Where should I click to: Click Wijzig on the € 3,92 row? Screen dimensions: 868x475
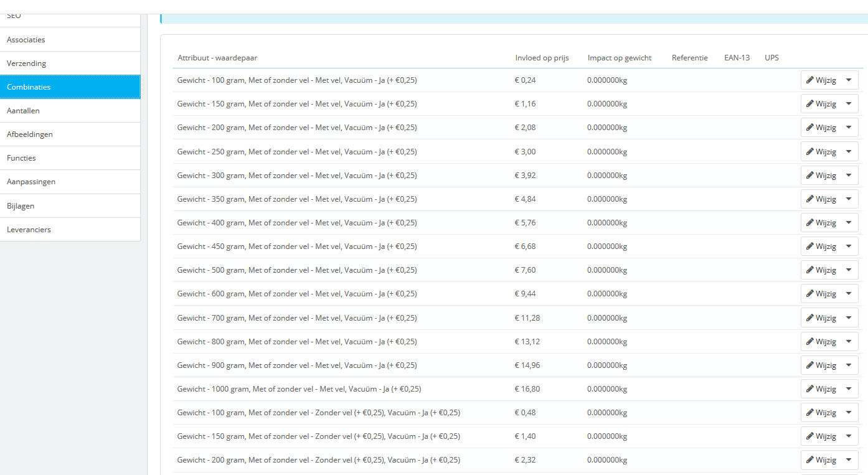pyautogui.click(x=821, y=175)
